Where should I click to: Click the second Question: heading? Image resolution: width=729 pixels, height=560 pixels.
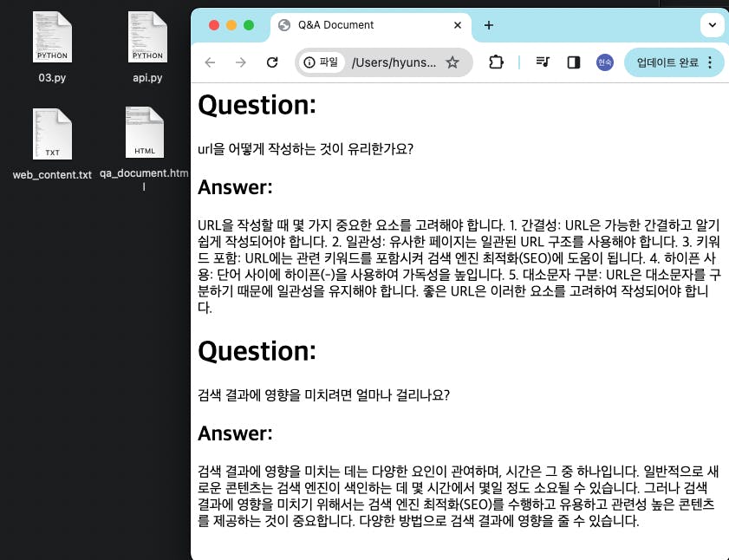coord(257,351)
